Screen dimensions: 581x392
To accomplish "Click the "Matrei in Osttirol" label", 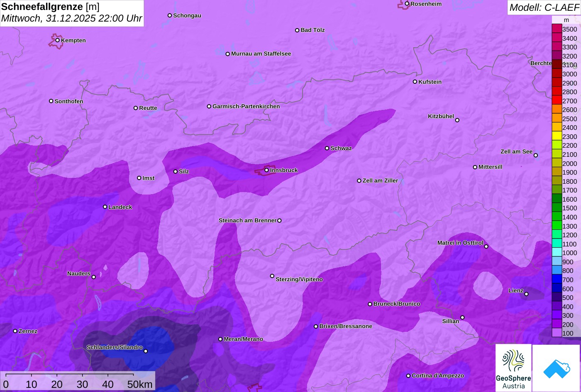I will click(460, 243).
